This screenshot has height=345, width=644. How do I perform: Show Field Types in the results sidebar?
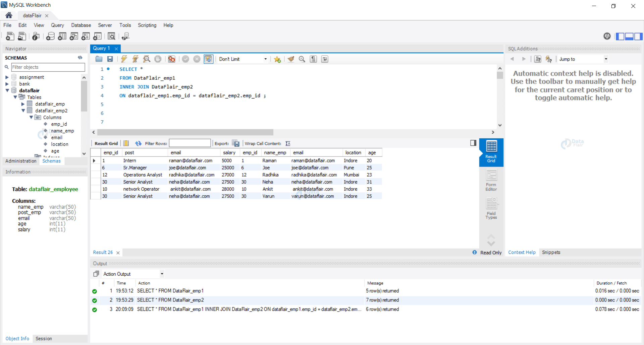[x=491, y=208]
